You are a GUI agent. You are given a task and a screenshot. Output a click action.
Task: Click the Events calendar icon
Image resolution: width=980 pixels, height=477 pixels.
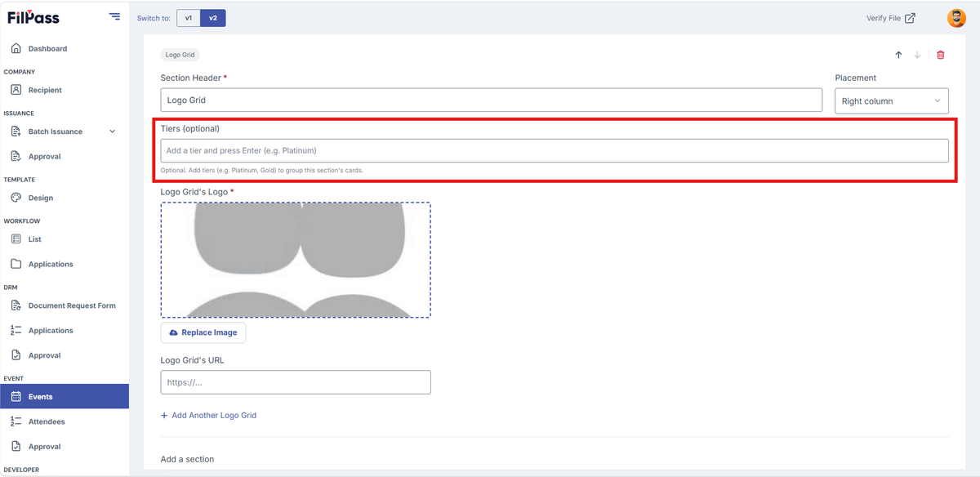[x=16, y=397]
